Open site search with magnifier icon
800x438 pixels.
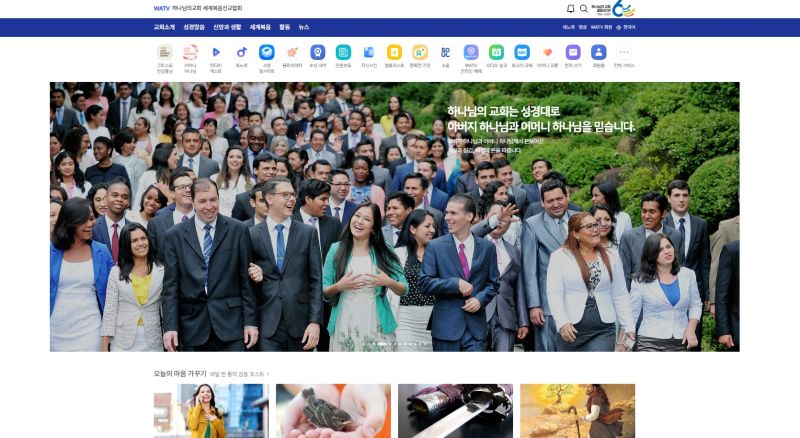584,9
